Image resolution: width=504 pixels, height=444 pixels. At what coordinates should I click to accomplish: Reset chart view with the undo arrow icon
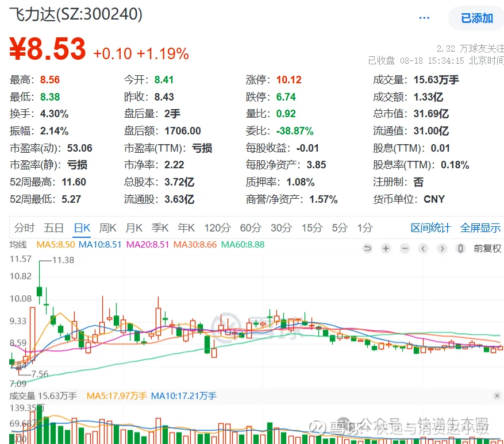367,248
